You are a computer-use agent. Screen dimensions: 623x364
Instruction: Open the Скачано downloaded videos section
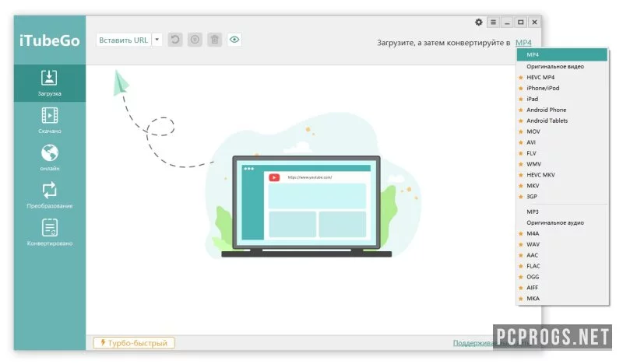[50, 121]
